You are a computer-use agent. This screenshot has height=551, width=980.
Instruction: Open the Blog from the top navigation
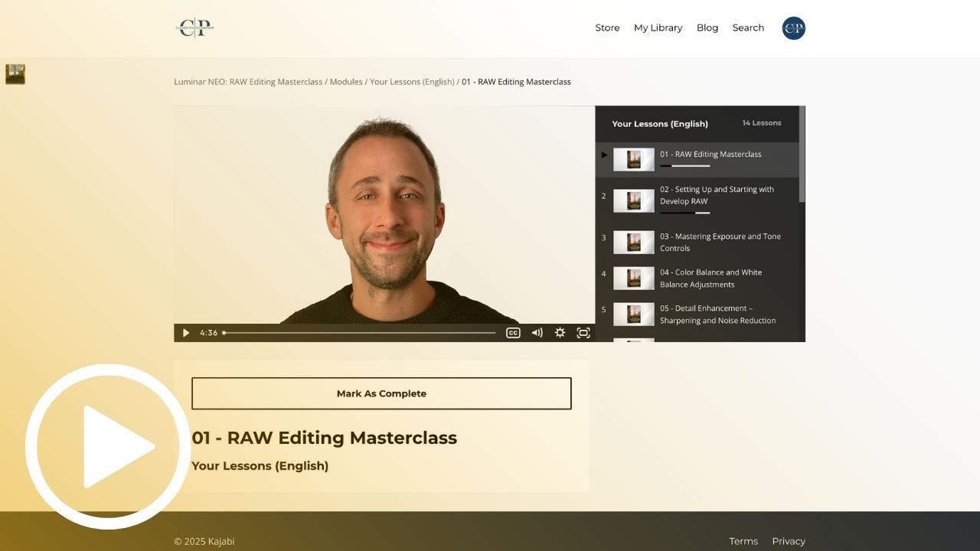coord(707,28)
